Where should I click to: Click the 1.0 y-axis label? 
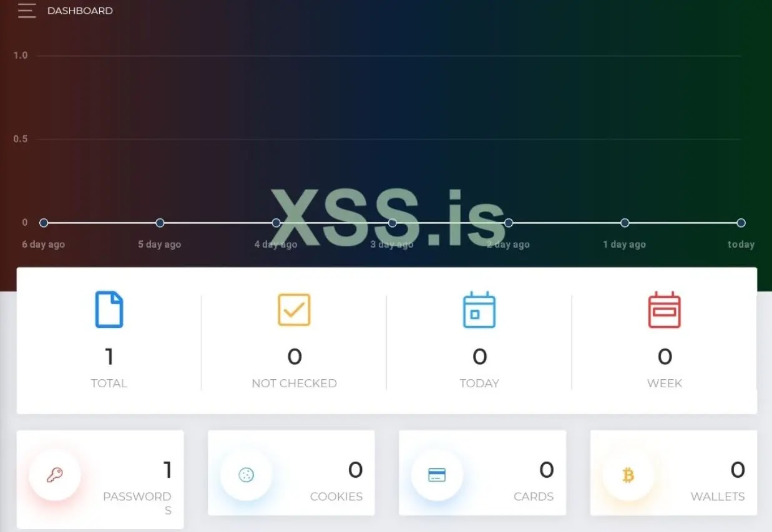(x=21, y=56)
